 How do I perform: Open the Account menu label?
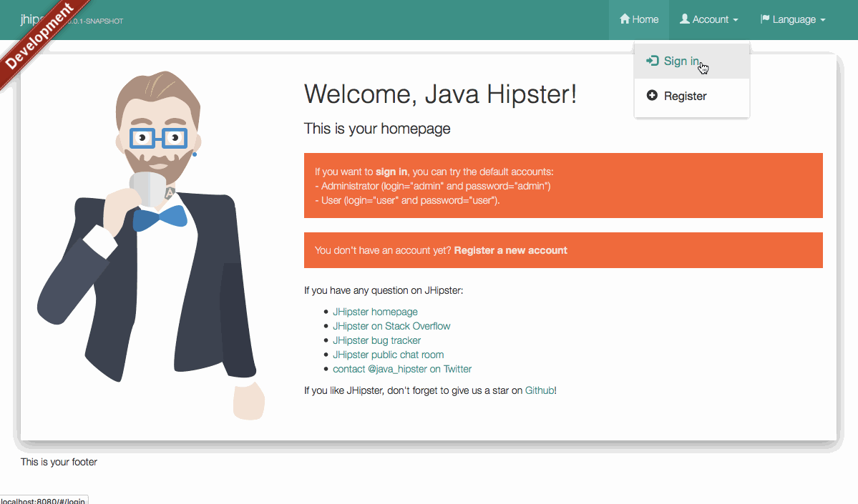pyautogui.click(x=711, y=20)
